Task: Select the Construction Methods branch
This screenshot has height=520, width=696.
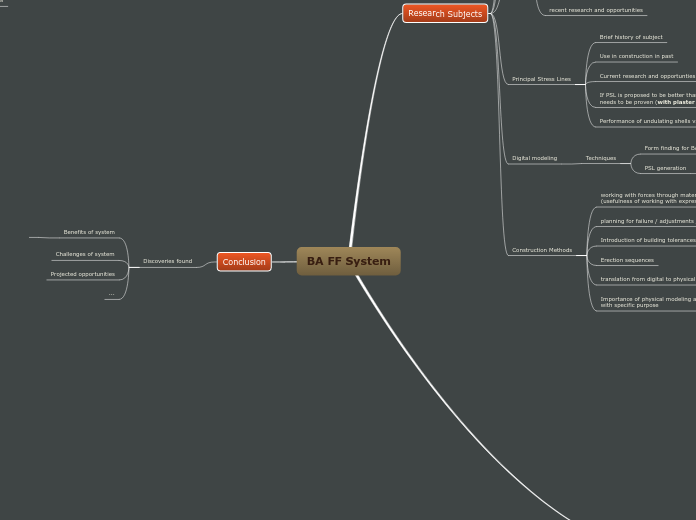Action: tap(542, 250)
